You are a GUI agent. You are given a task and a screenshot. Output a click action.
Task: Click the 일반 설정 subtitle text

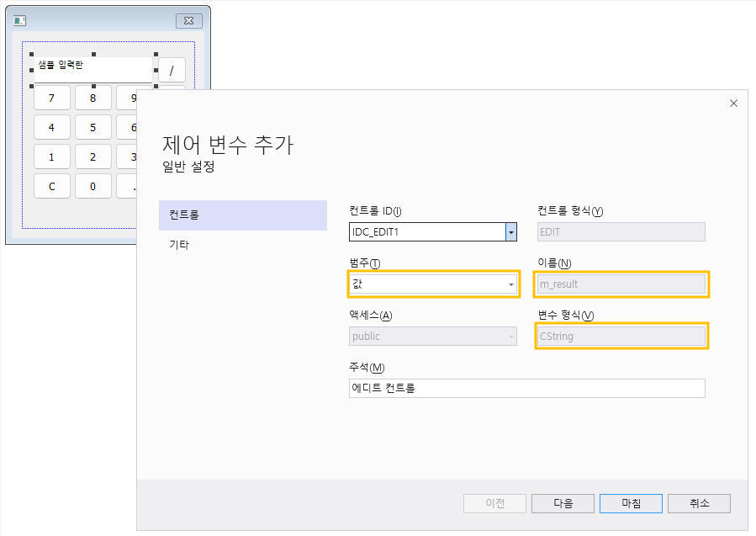[x=188, y=167]
